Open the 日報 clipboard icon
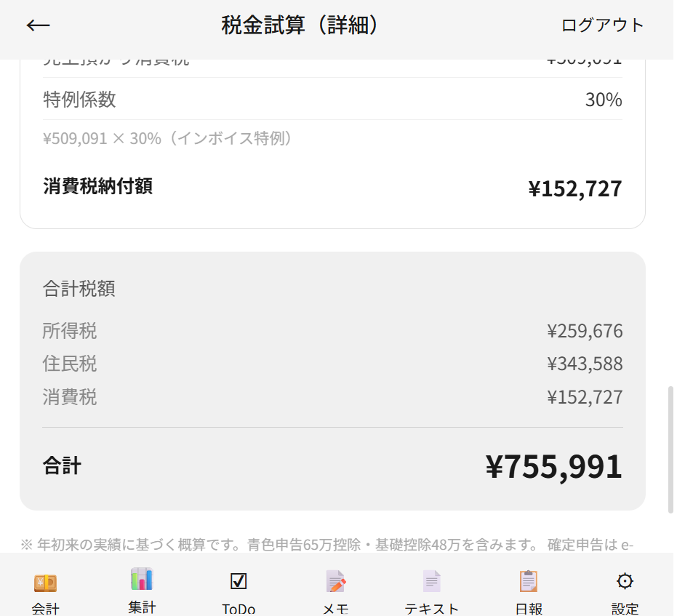The height and width of the screenshot is (616, 685). pyautogui.click(x=529, y=581)
